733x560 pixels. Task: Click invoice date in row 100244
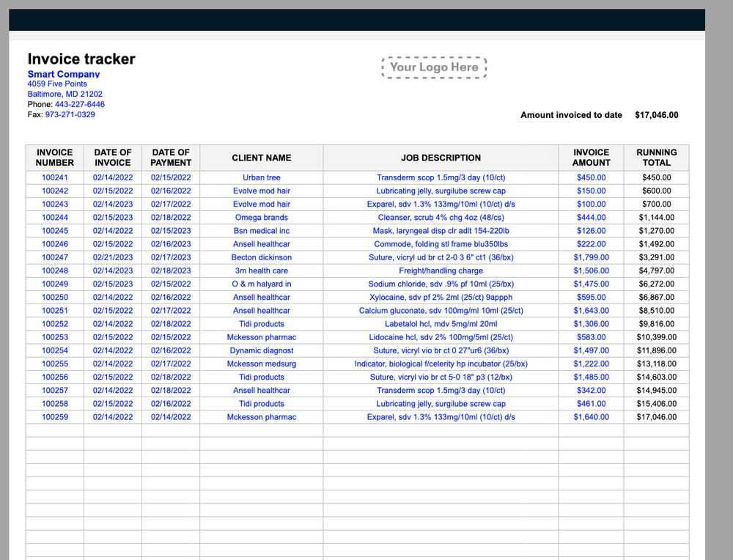click(113, 218)
